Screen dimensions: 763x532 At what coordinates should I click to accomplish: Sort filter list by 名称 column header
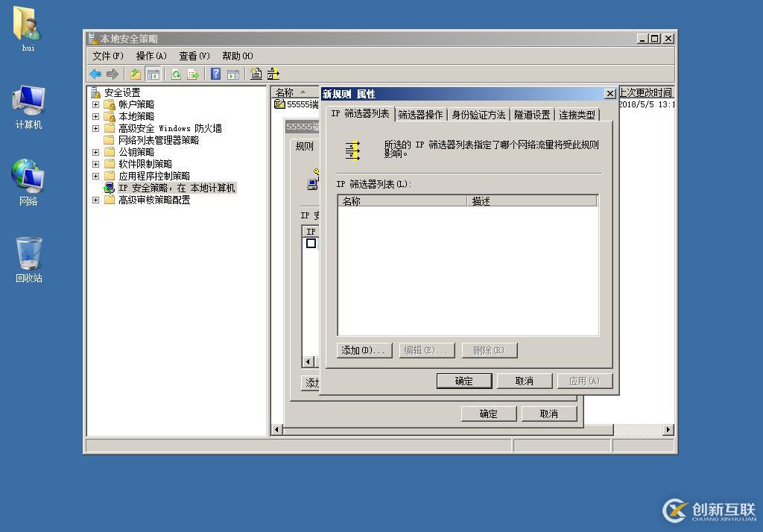click(402, 201)
